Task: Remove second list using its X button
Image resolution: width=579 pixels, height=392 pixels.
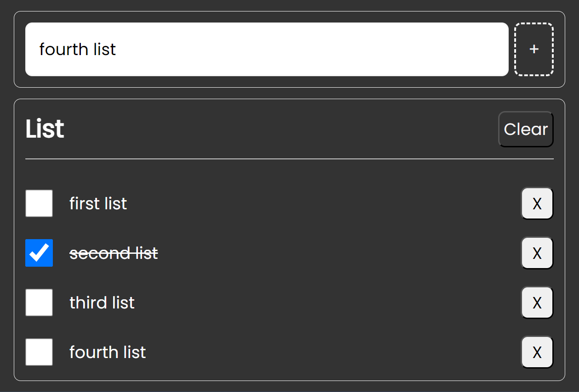Action: coord(537,253)
